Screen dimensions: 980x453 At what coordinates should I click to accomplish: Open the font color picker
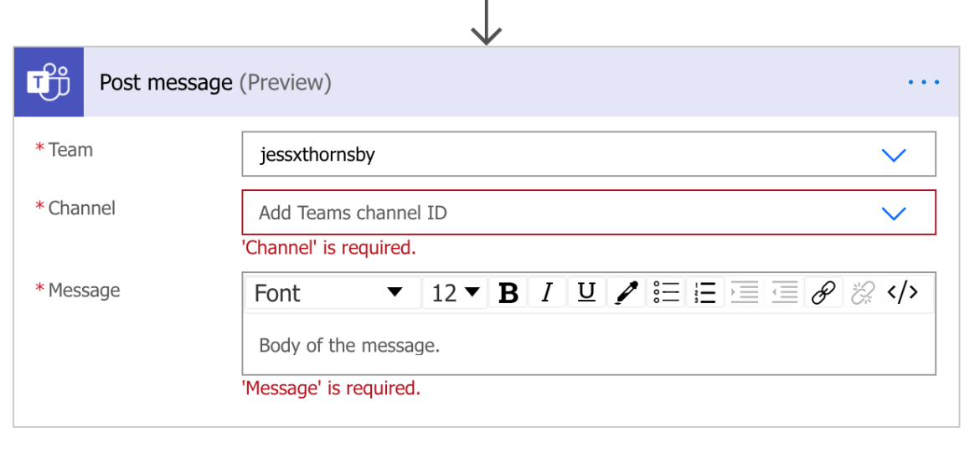626,293
